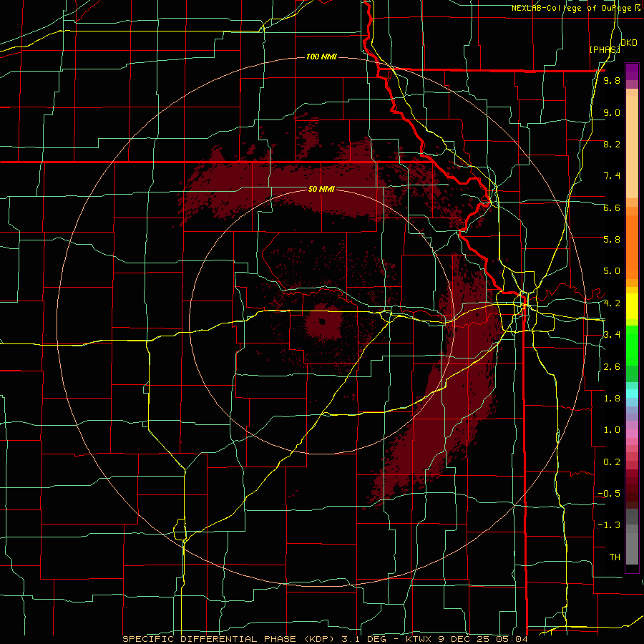Click the SPECIFIC DIFFERENTIAL PHASE (KDP) caption
This screenshot has width=644, height=644.
click(x=229, y=639)
